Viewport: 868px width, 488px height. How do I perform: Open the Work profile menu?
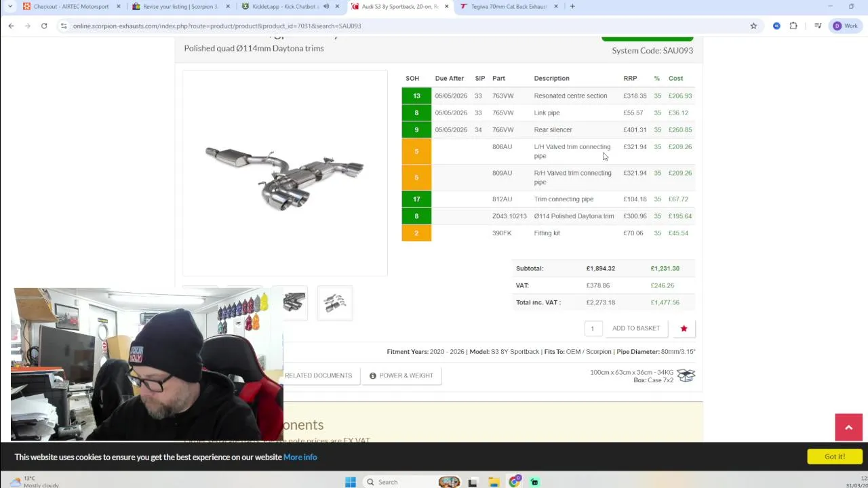point(846,26)
